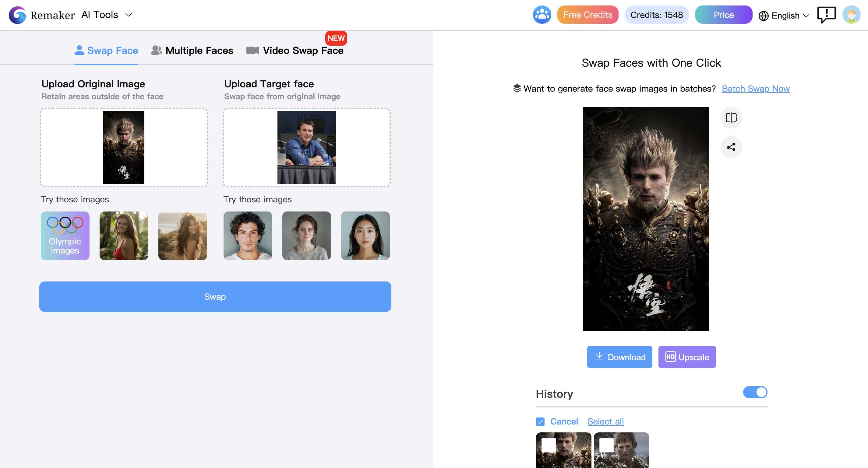Choose the Olympic images sample tile
The width and height of the screenshot is (868, 468).
65,236
